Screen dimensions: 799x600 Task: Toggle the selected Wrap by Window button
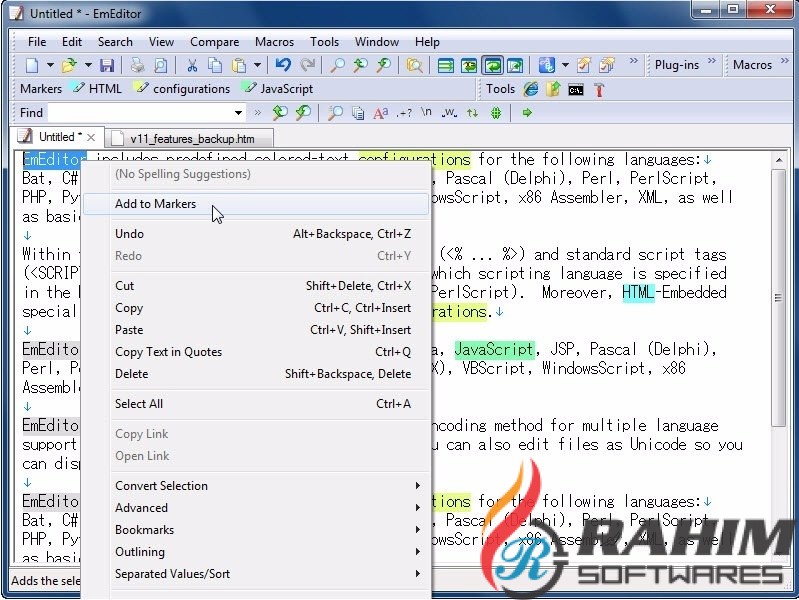492,65
